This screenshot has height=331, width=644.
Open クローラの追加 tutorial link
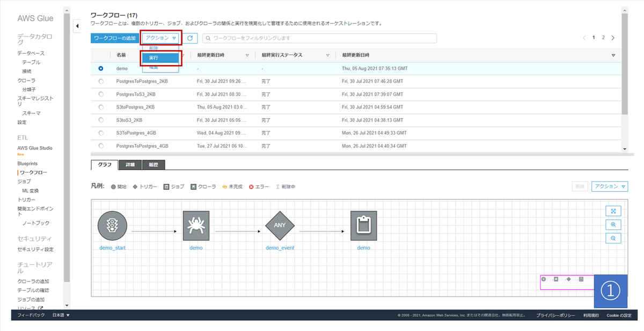tap(33, 282)
